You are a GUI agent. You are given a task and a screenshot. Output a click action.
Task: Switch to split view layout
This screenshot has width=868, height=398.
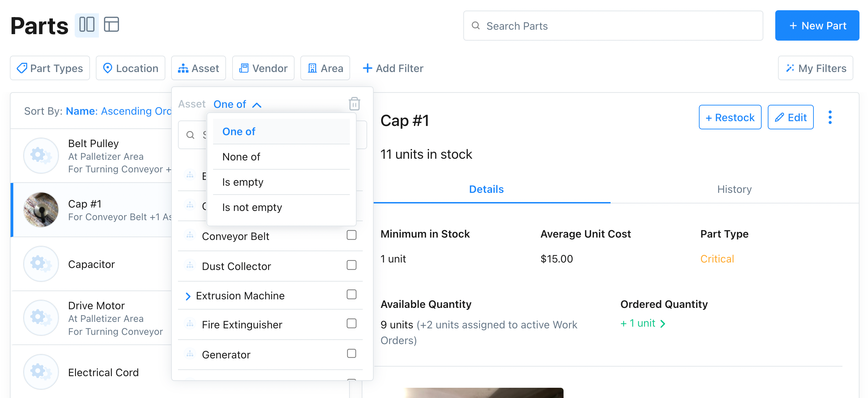87,25
